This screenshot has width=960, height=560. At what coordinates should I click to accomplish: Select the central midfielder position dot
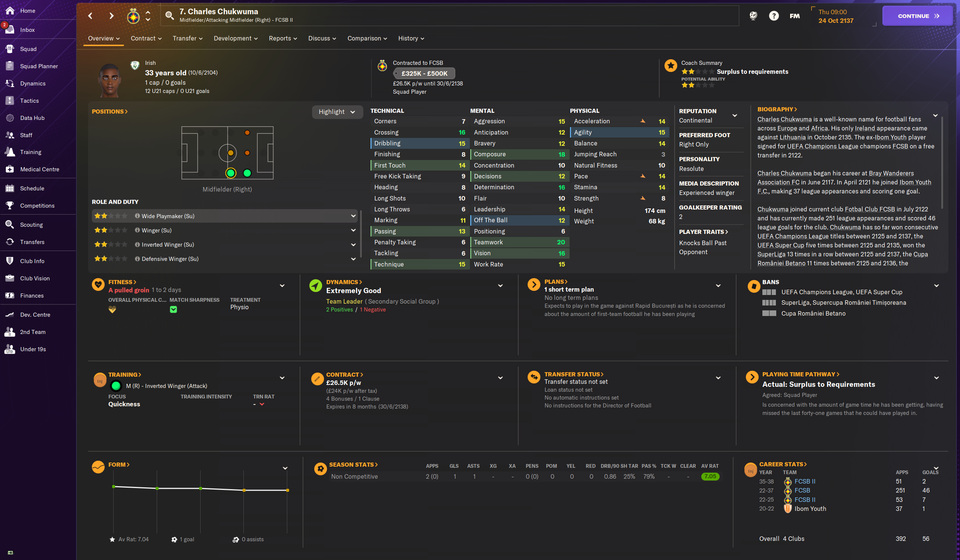click(x=231, y=153)
